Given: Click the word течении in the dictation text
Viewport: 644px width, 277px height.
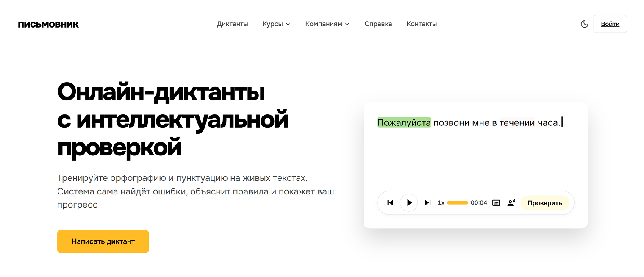Looking at the screenshot, I should (517, 123).
